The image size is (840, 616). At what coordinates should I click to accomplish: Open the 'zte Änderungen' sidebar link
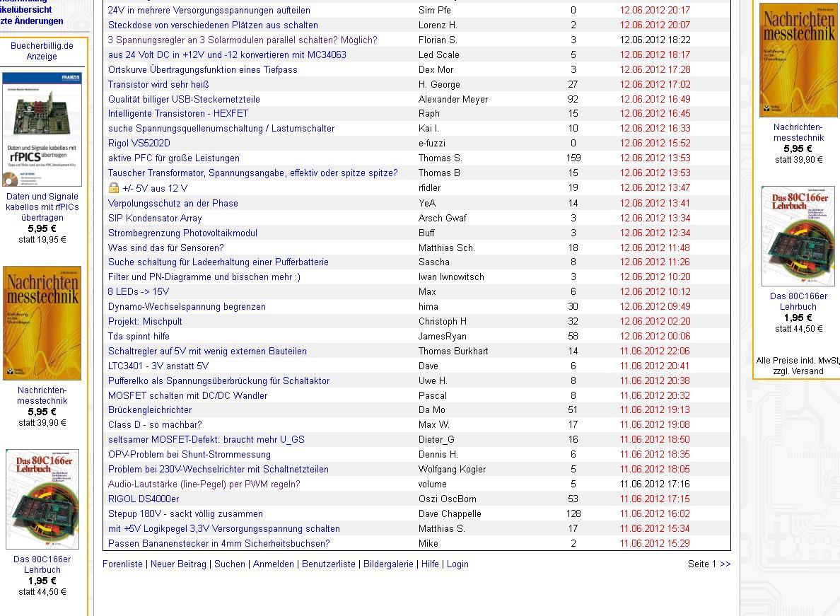point(32,21)
